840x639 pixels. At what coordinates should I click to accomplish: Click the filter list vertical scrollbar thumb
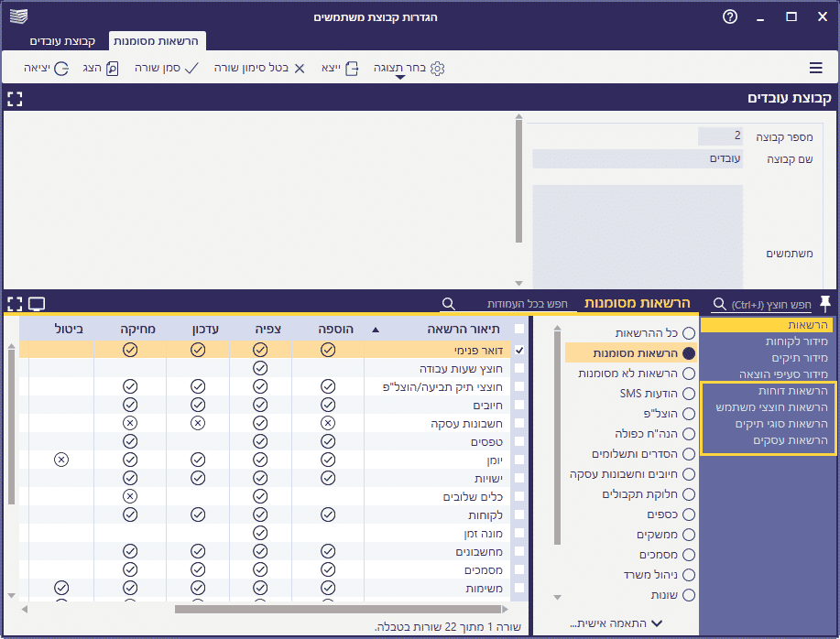557,439
